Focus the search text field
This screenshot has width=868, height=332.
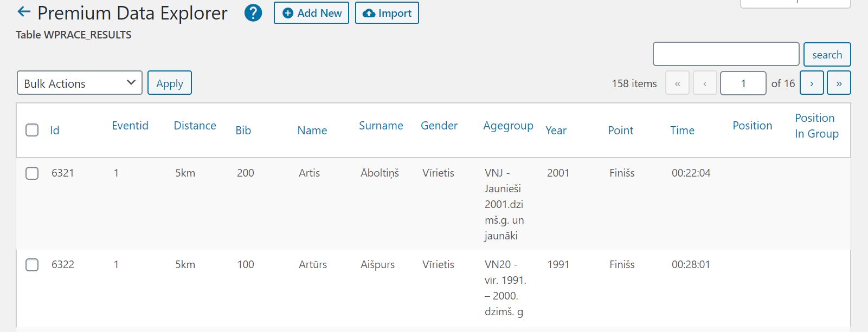pyautogui.click(x=726, y=54)
